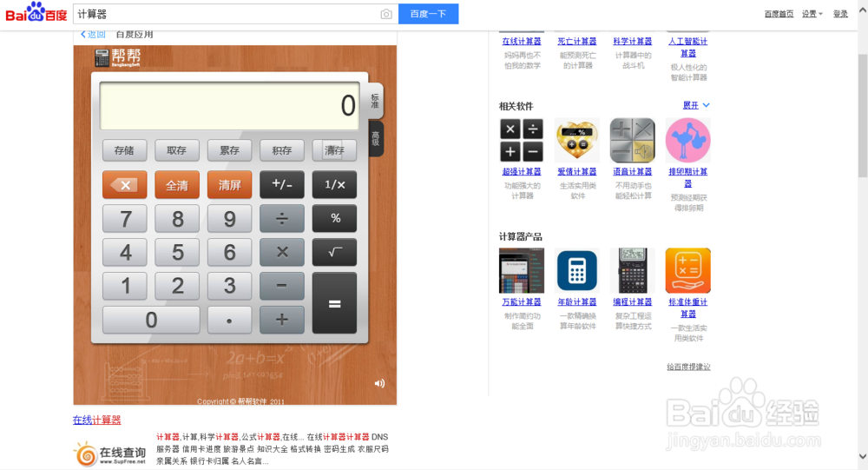
Task: Switch to the 高级 advanced mode tab
Action: [376, 138]
